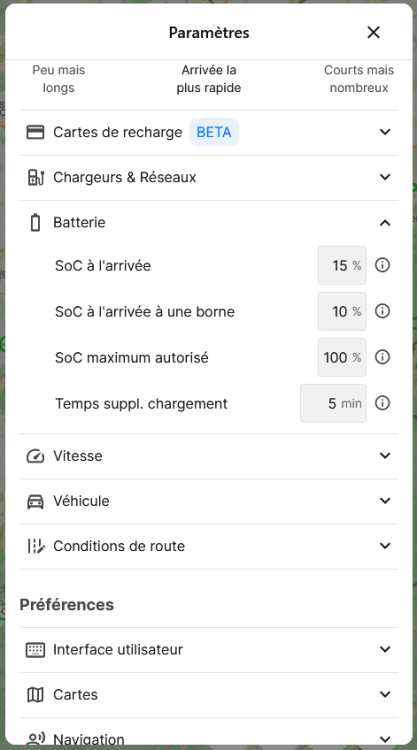Screen dimensions: 417x750
Task: Click the keyboard icon for Interface utilisateur
Action: click(x=35, y=650)
